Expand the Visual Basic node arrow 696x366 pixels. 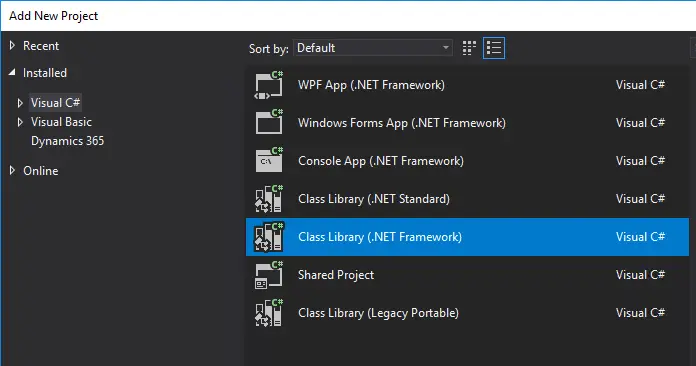20,122
